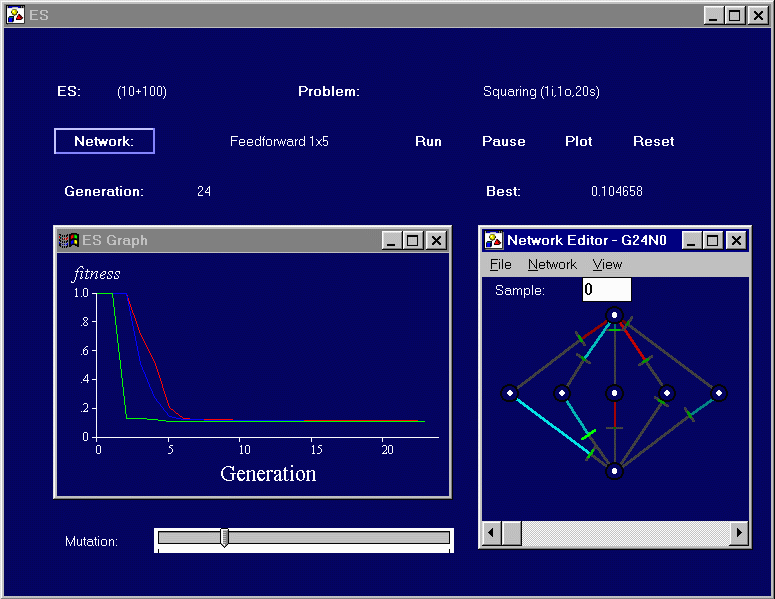Viewport: 775px width, 599px height.
Task: Click the Network Editor window title icon
Action: tap(494, 240)
